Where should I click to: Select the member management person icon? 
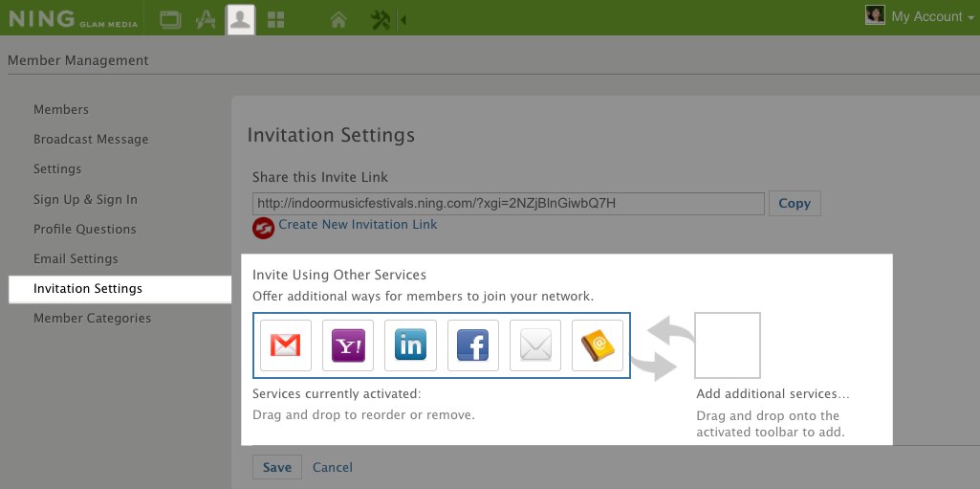point(240,19)
